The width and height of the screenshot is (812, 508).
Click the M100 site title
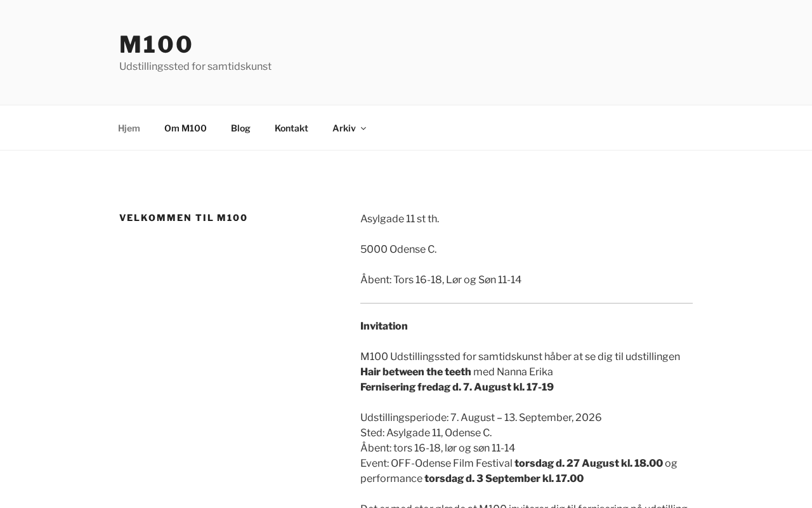pos(156,44)
